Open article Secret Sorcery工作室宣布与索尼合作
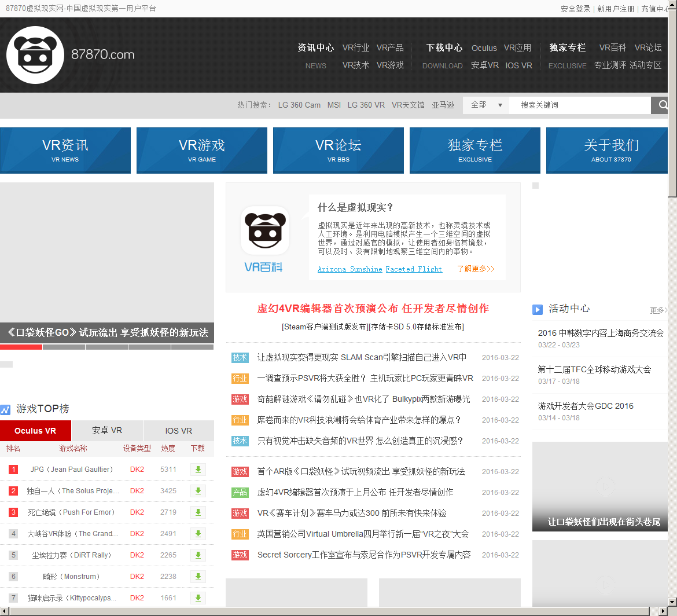The image size is (677, 616). coord(364,555)
